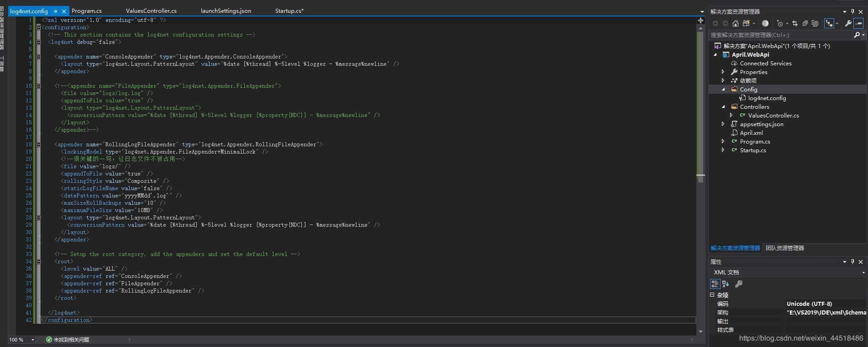Click the editor vertical scrollbar up arrow
The height and width of the screenshot is (347, 868).
tap(700, 28)
